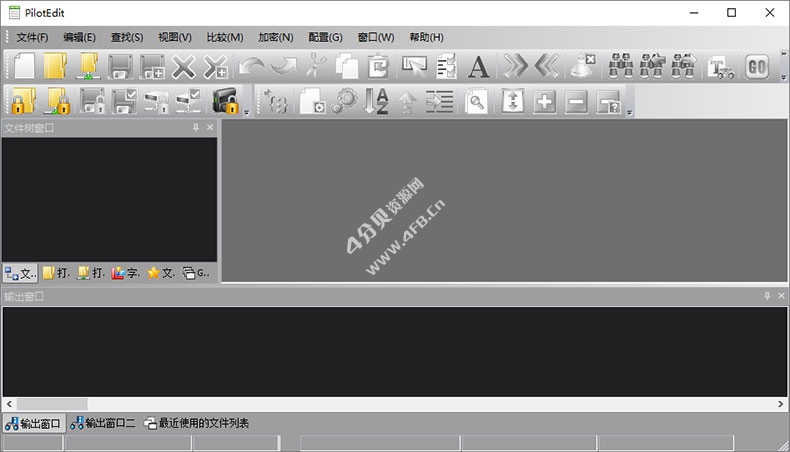Viewport: 790px width, 452px height.
Task: Open the 帮助(H) menu
Action: pyautogui.click(x=426, y=37)
